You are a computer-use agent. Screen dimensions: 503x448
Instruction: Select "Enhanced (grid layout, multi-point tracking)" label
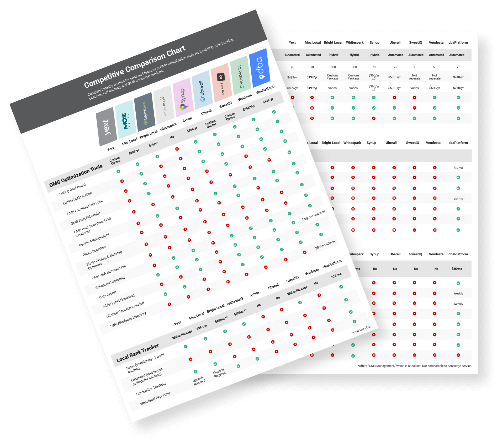(147, 377)
